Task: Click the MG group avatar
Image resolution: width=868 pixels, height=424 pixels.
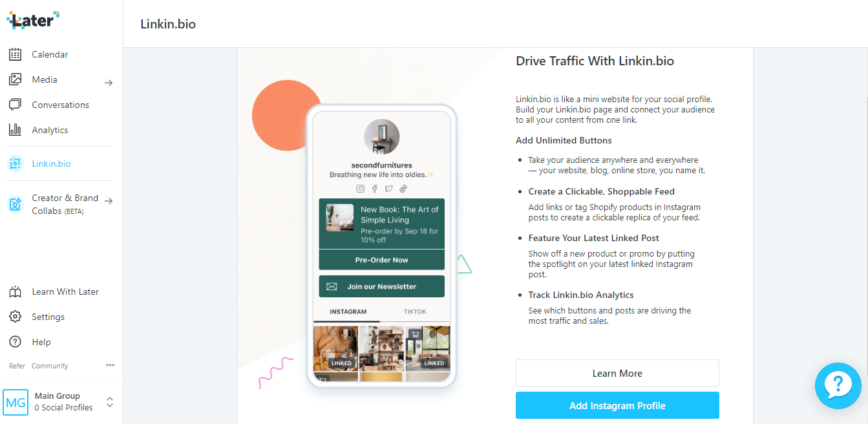Action: (x=16, y=402)
